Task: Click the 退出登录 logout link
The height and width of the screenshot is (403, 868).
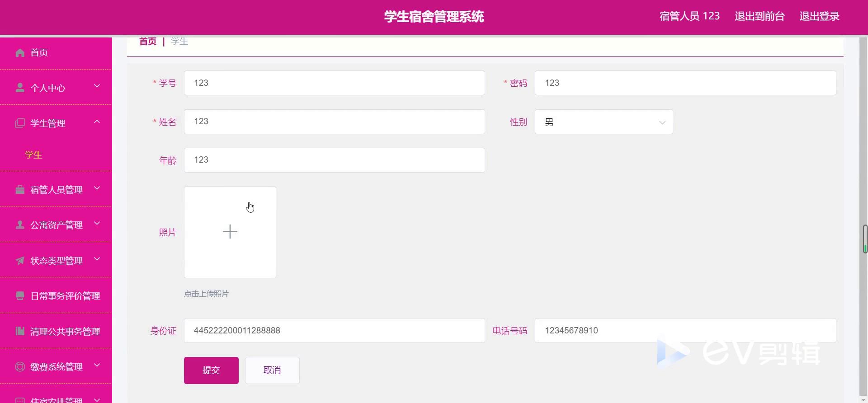Action: point(819,16)
